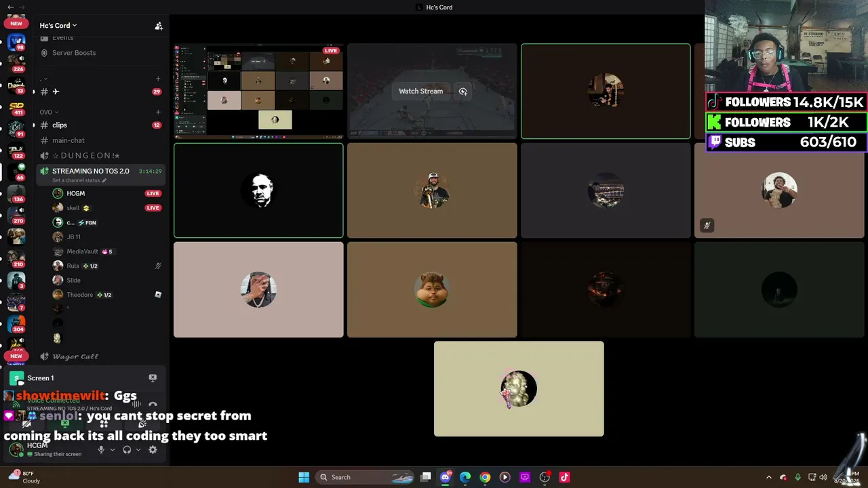Open the server with the 7 badge
The width and height of the screenshot is (868, 488).
point(16,302)
